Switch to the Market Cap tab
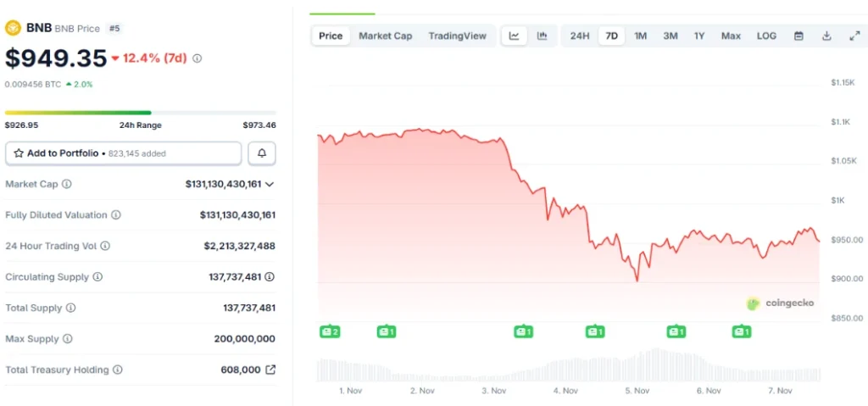 tap(385, 36)
